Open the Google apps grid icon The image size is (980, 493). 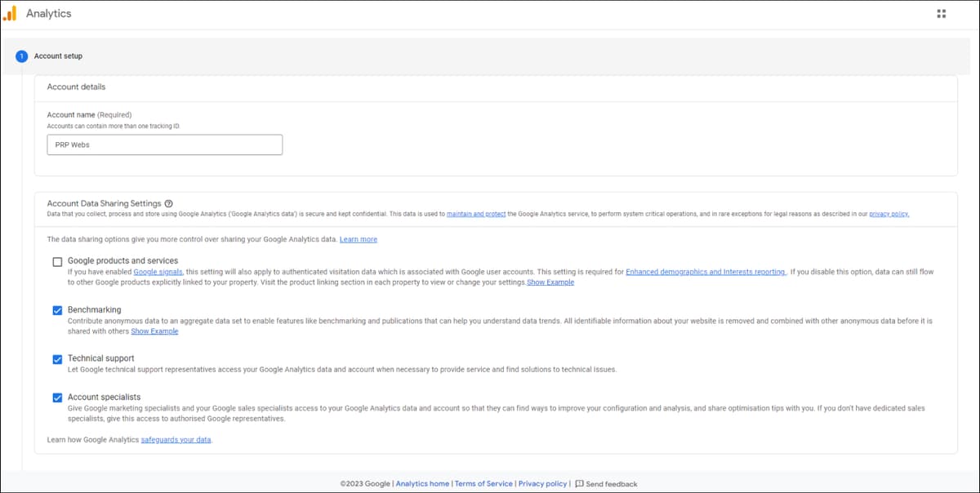coord(941,14)
